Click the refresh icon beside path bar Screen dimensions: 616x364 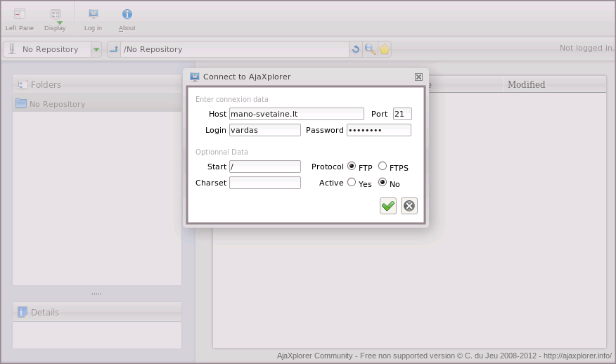(x=356, y=49)
